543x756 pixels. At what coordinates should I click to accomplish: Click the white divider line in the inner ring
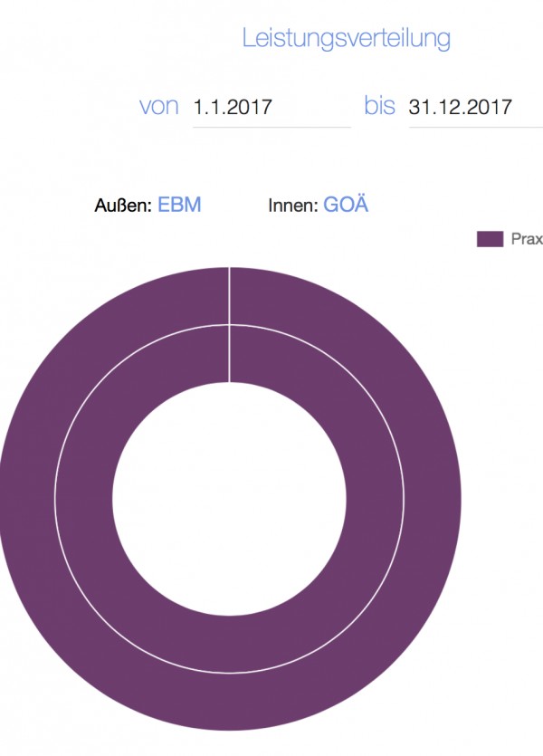229,354
